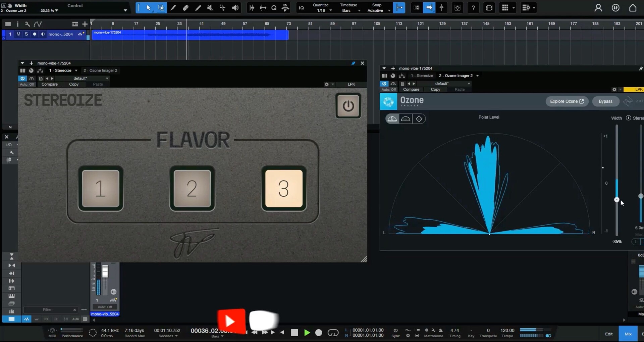The height and width of the screenshot is (342, 644).
Task: Mute the mono-vibe track
Action: [18, 34]
